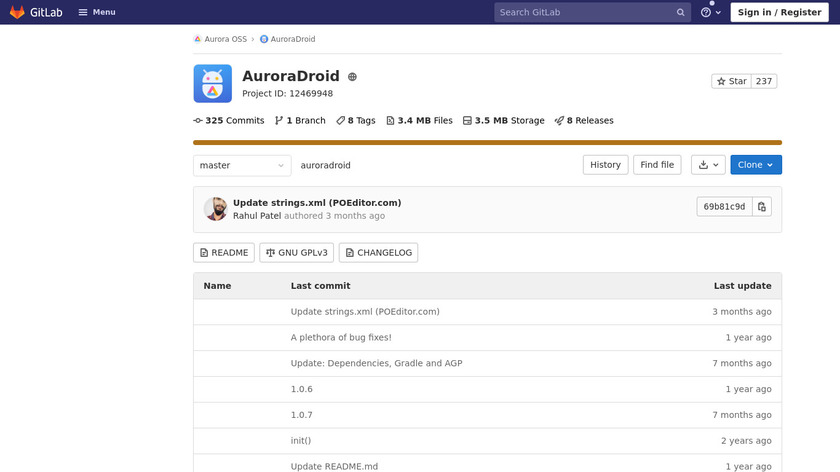Click 'Update: Dependencies, Gradle and AGP' commit
Viewport: 840px width, 472px height.
[377, 363]
